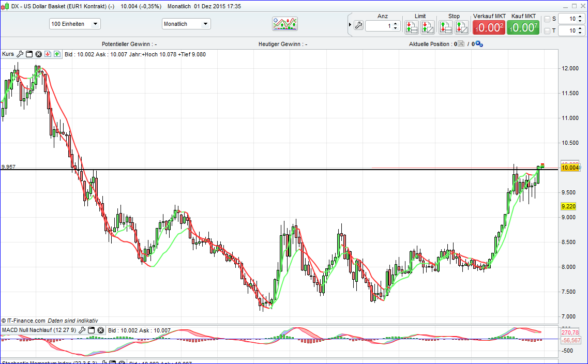Enable the S checkbox near Verkauf MKT
The height and width of the screenshot is (364, 588).
tap(547, 19)
